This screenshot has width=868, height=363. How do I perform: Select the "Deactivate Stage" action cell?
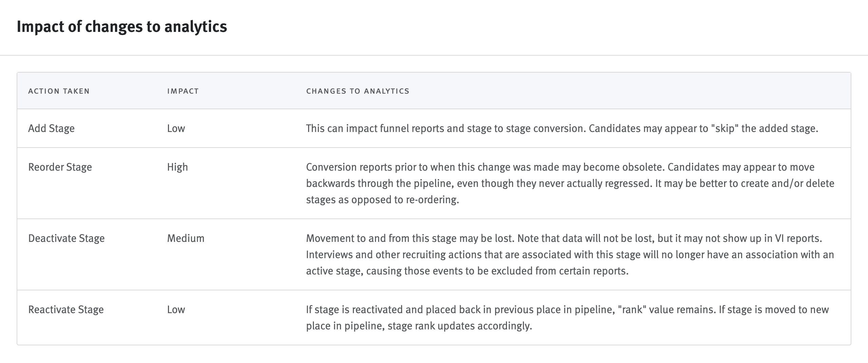pos(66,238)
